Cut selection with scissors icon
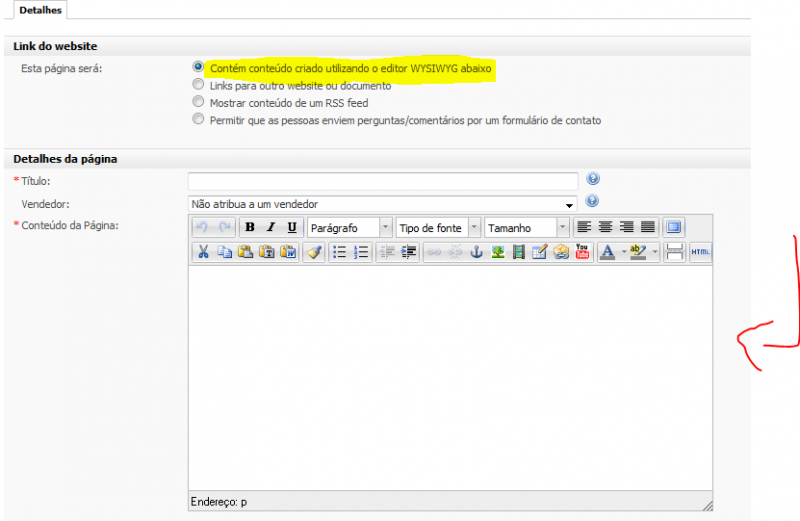 point(203,252)
